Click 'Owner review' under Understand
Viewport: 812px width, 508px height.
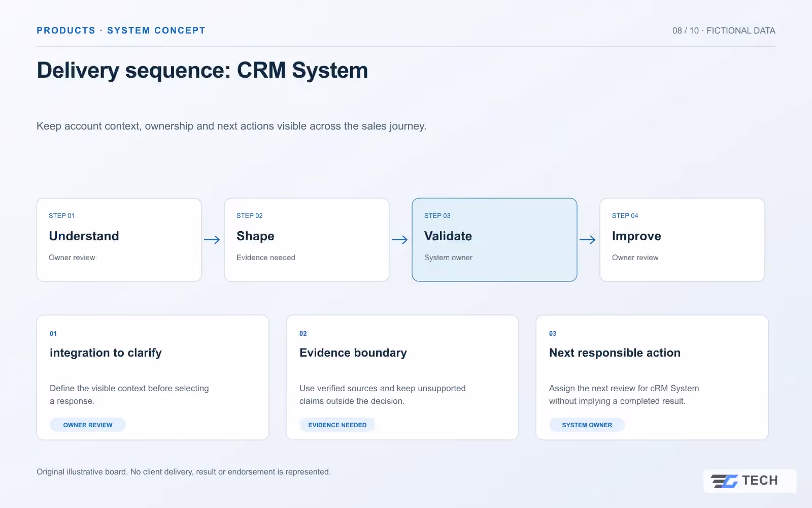tap(72, 258)
